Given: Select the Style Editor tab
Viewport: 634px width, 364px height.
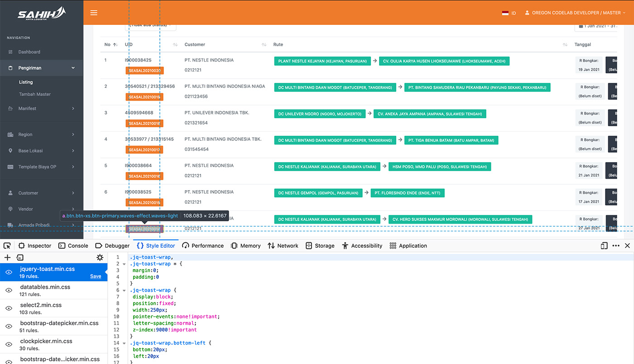Looking at the screenshot, I should [156, 246].
